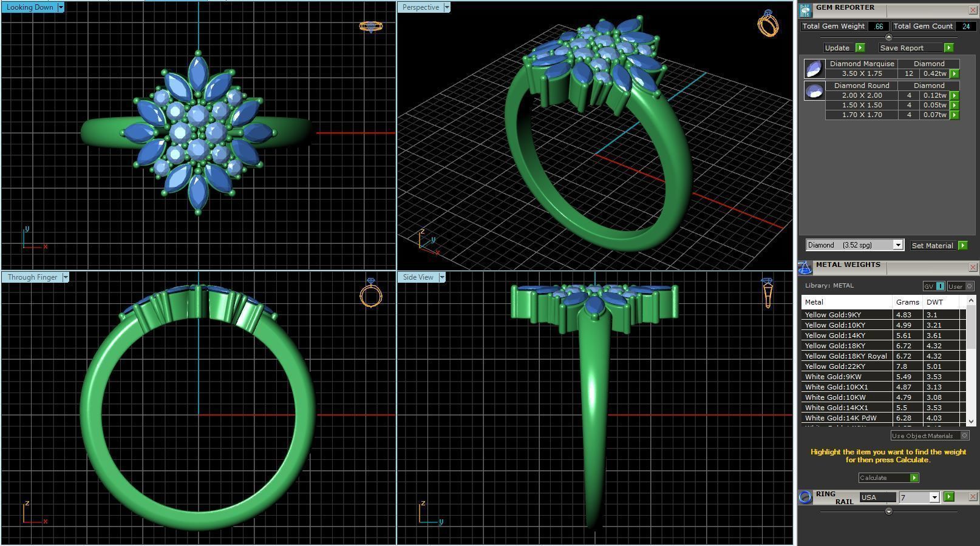
Task: Click the Diamond Round gem thumbnail
Action: pos(814,90)
